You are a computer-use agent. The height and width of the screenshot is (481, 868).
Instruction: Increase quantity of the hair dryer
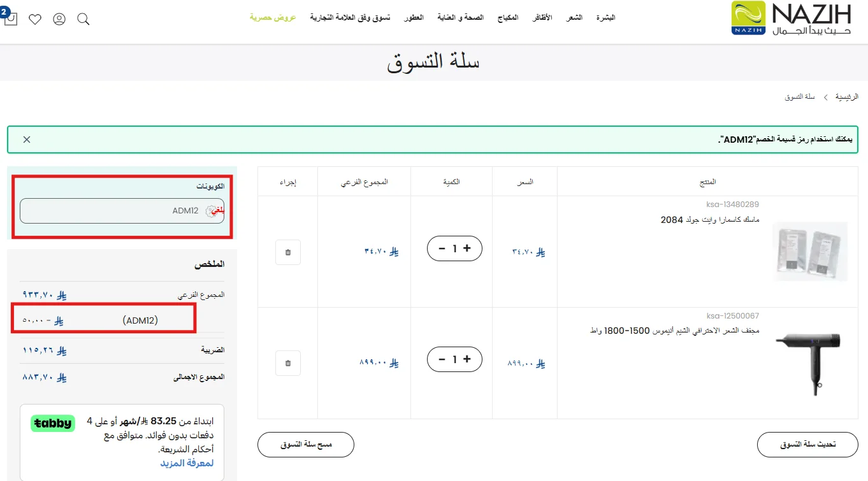(467, 359)
